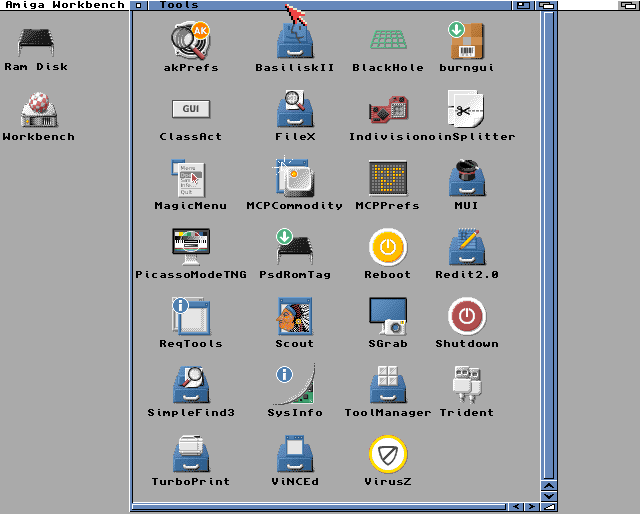Select the Ram Disk desktop icon
The width and height of the screenshot is (640, 514).
[x=37, y=42]
